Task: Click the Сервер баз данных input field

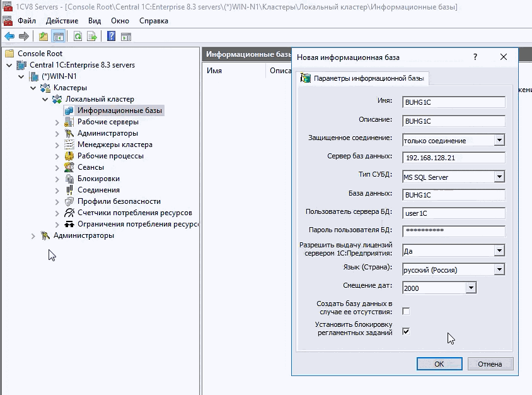Action: (454, 157)
